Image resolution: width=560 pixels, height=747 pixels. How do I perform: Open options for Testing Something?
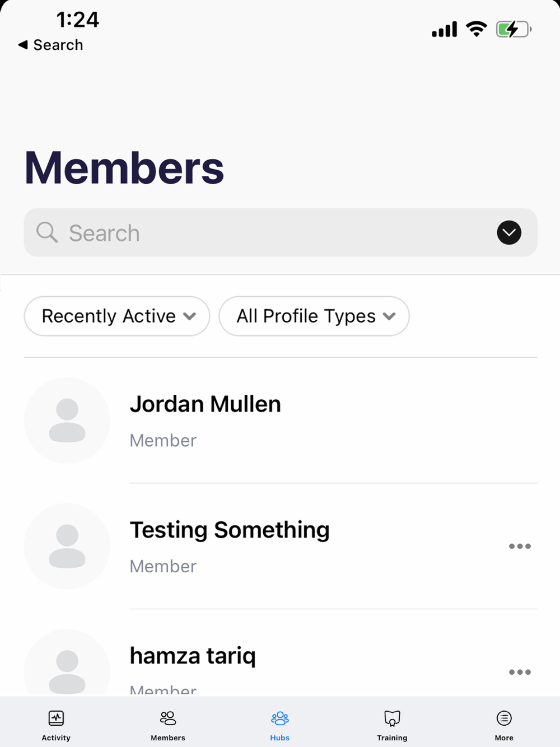tap(520, 546)
